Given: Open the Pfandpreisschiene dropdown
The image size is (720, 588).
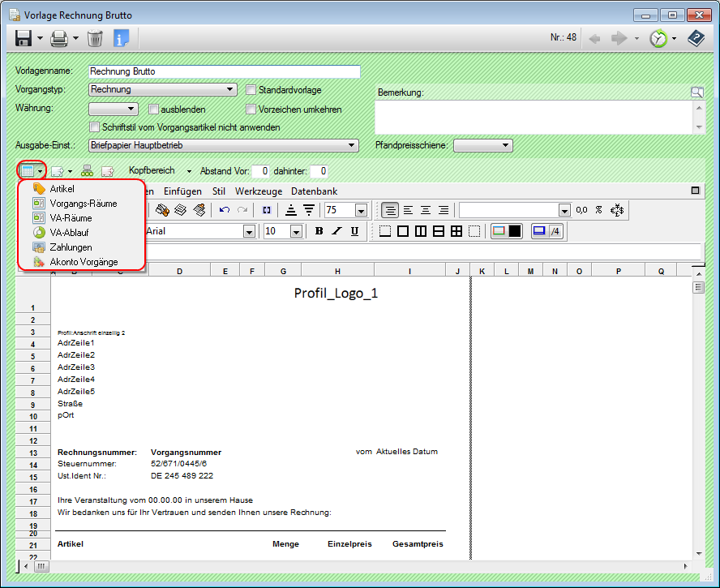Looking at the screenshot, I should coord(483,145).
